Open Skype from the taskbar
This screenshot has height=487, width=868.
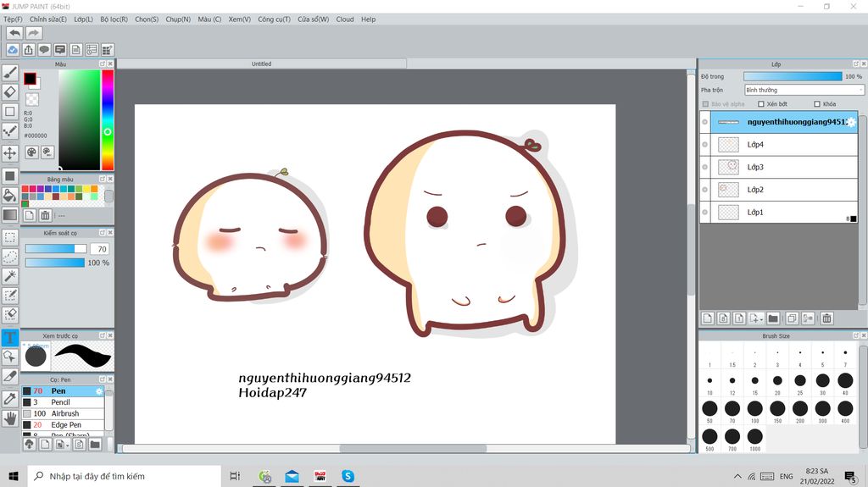pyautogui.click(x=348, y=476)
